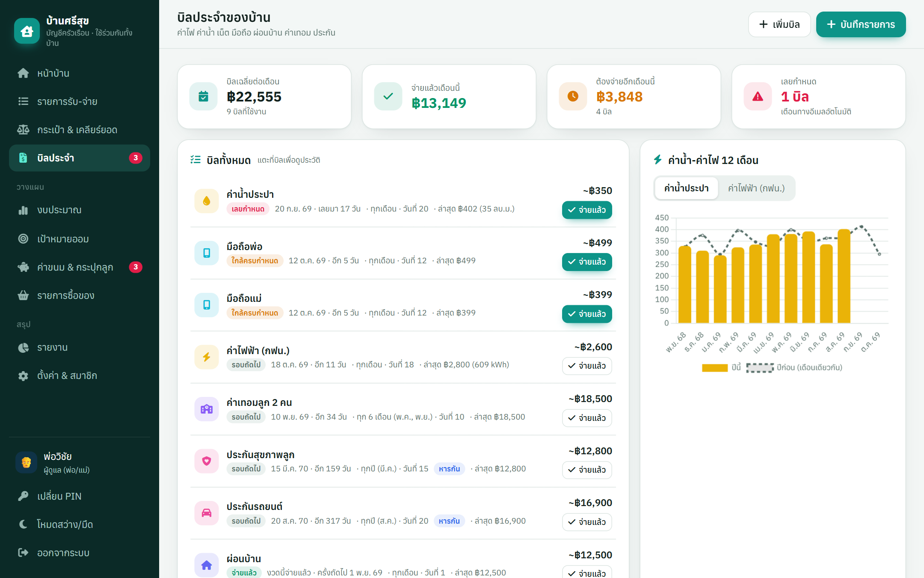Switch to ค่าน้ำประปา chart tab
Image resolution: width=924 pixels, height=578 pixels.
(x=686, y=188)
